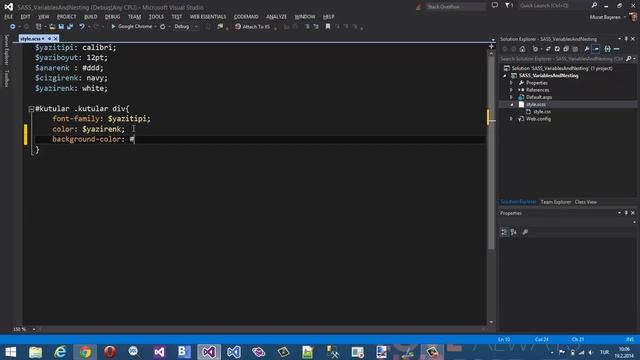Select the style.css file in tree

tap(542, 111)
